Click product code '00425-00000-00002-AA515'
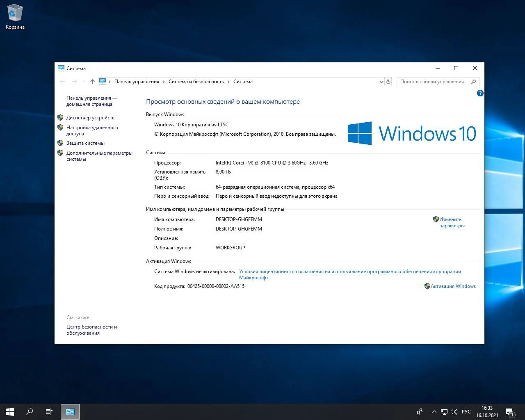 (216, 286)
